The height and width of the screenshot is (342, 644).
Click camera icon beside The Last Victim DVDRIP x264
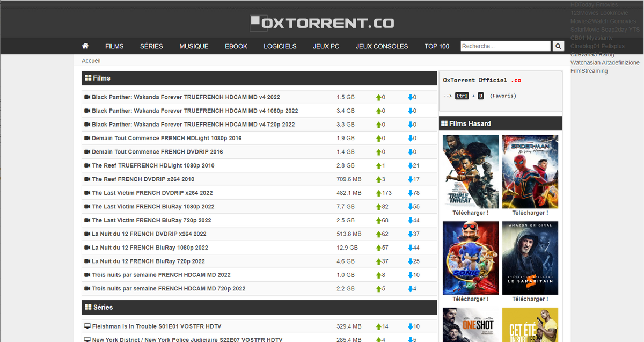pos(87,193)
